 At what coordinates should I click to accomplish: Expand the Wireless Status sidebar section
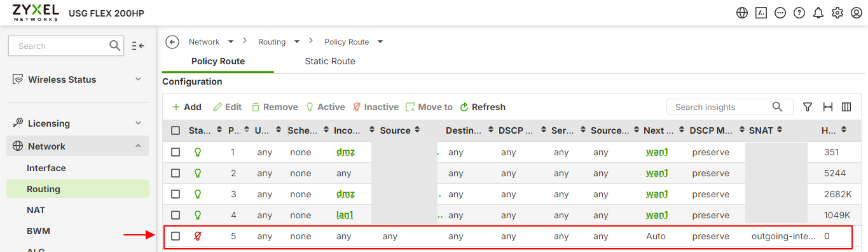[138, 80]
